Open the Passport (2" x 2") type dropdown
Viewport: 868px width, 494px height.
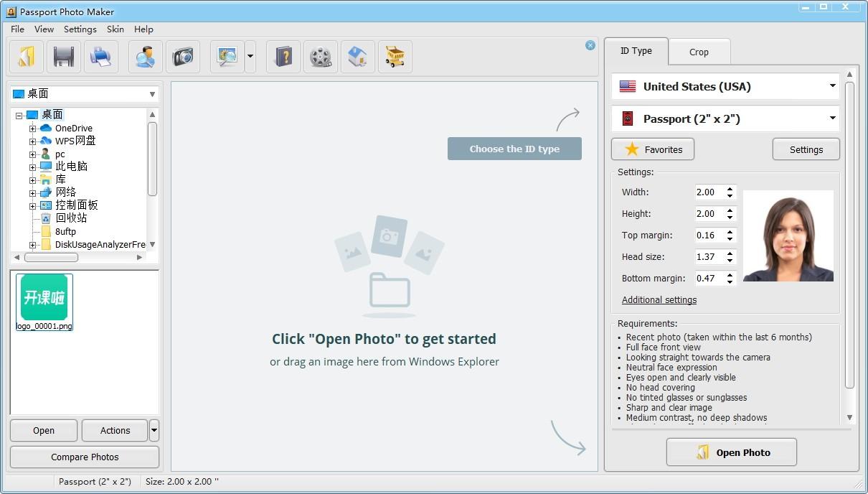[x=725, y=118]
